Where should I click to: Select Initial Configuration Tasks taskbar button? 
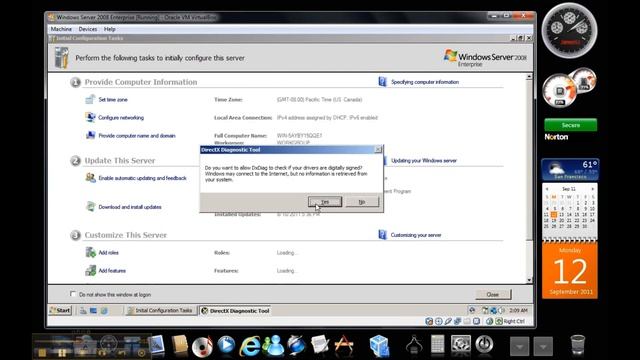(x=160, y=311)
